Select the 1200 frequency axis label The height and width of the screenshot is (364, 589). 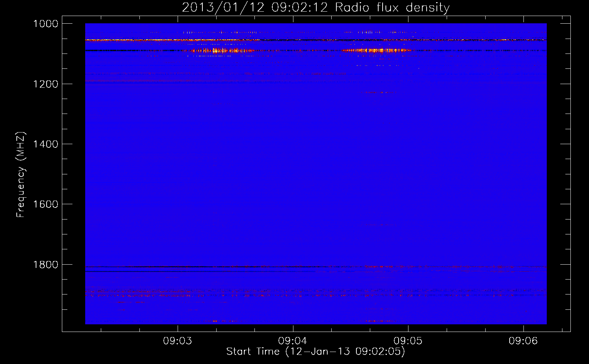46,84
